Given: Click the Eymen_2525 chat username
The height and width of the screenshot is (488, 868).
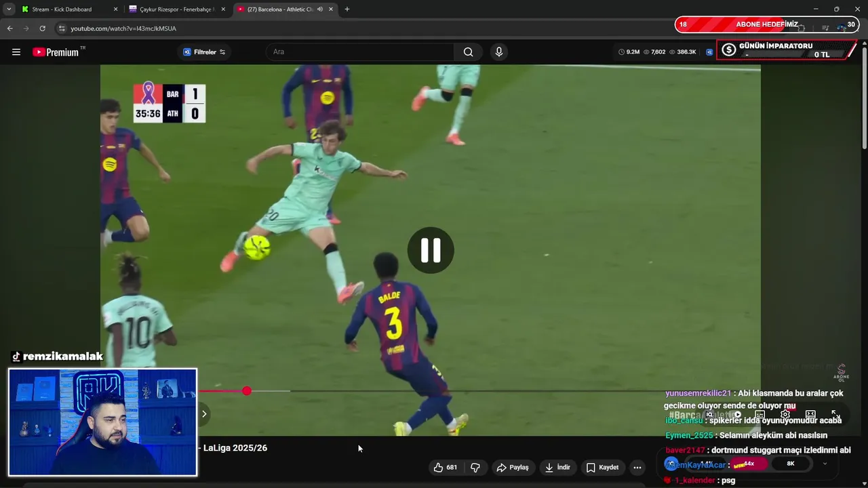Looking at the screenshot, I should 689,435.
